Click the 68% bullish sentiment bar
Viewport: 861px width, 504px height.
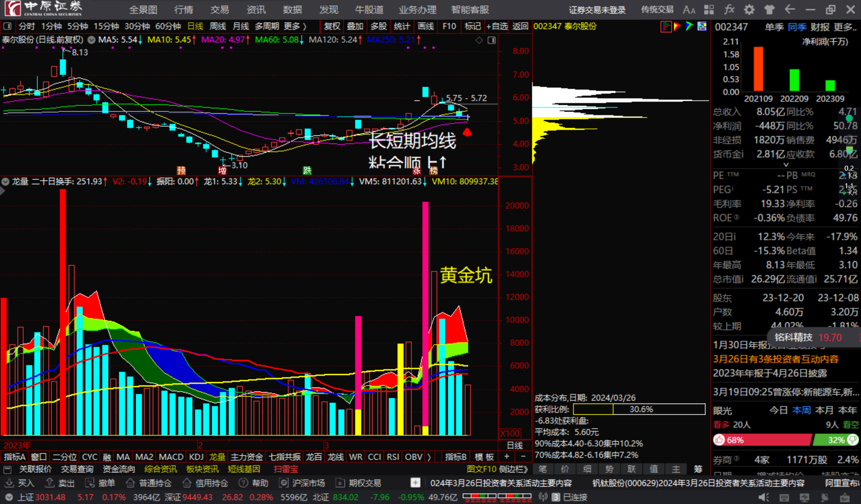[762, 440]
